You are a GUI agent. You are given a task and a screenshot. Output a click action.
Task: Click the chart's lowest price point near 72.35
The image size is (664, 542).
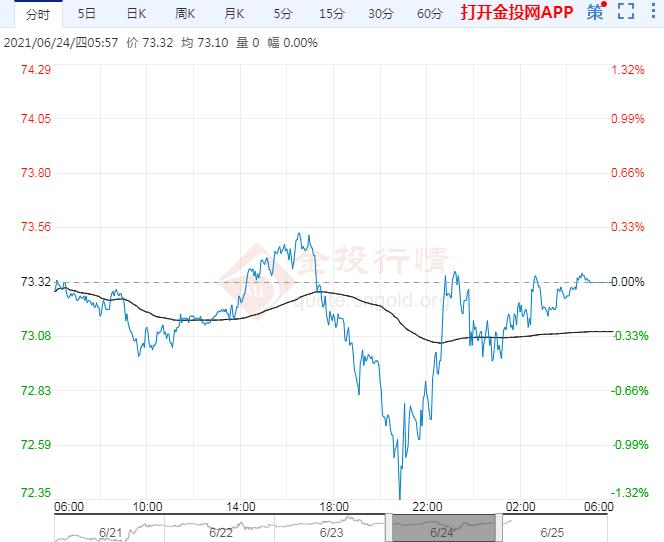click(400, 497)
